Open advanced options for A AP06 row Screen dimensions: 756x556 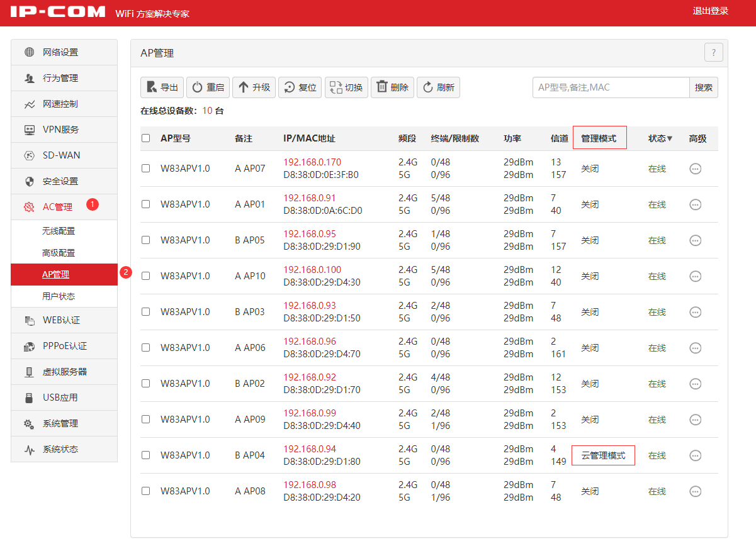[x=696, y=348]
